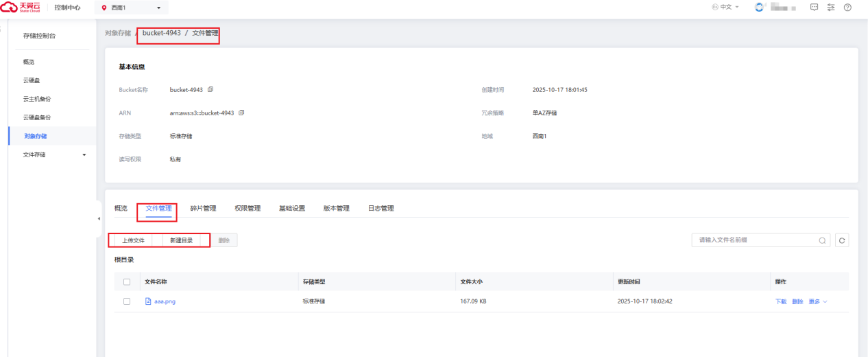
Task: Switch to the 权限管理 tab
Action: click(x=248, y=208)
